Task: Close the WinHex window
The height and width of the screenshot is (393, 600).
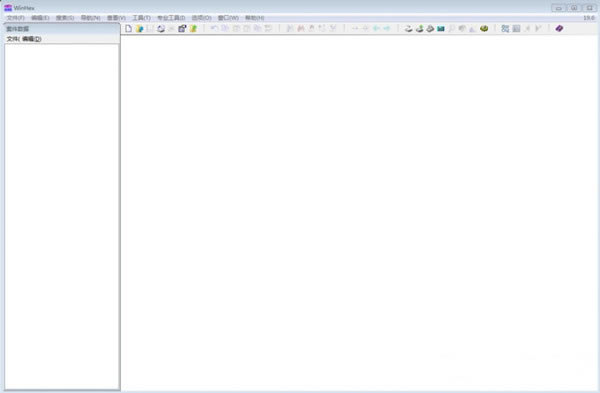Action: pos(589,8)
